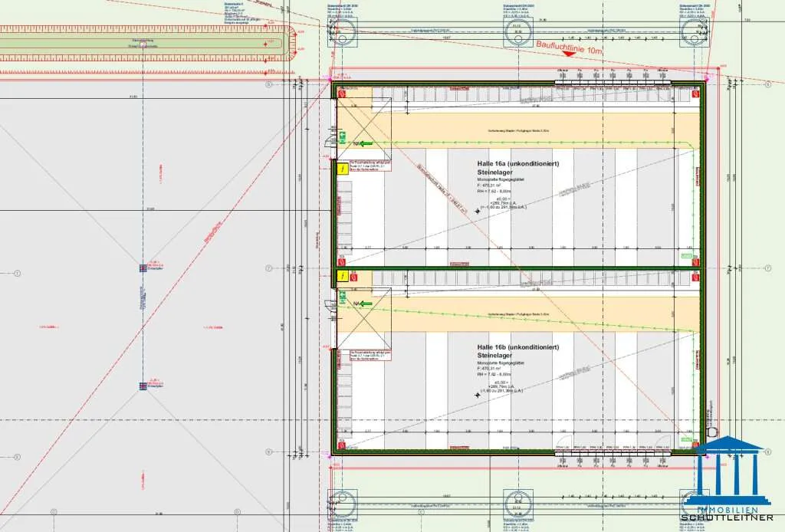Click the door swing symbol on Halle 16b's west wall
This screenshot has width=785, height=532.
coord(330,305)
